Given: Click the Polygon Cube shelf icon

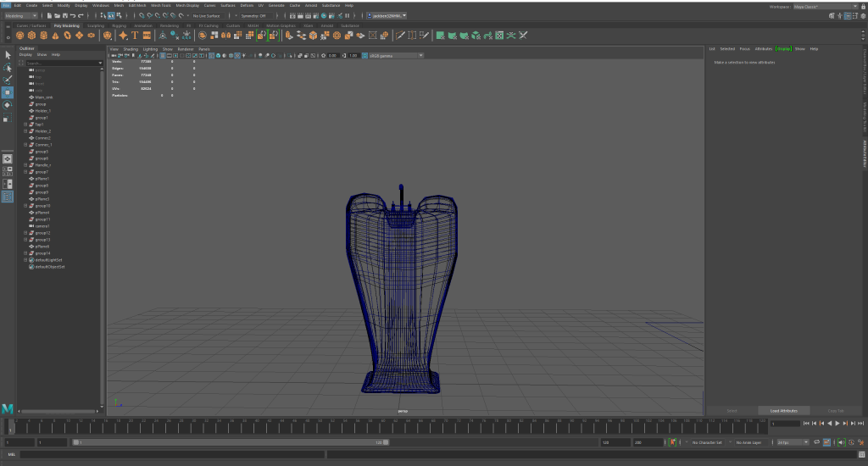Looking at the screenshot, I should tap(31, 36).
